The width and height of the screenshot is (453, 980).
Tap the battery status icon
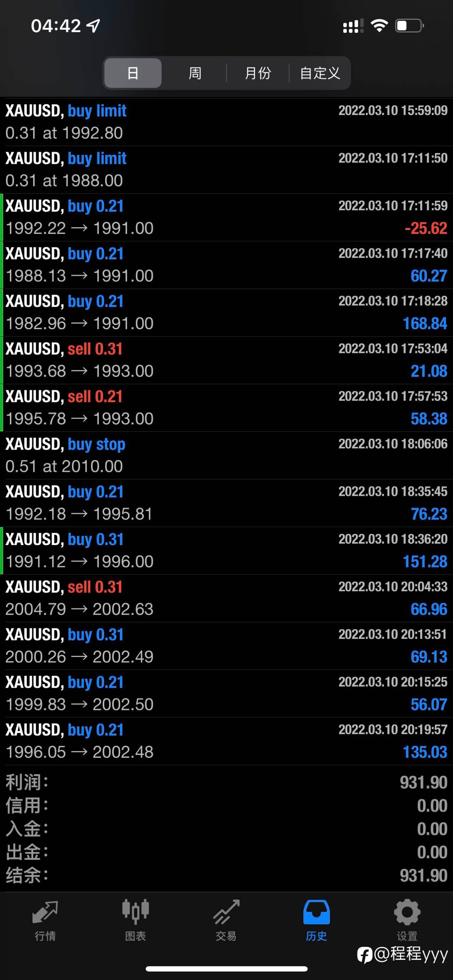tap(409, 26)
